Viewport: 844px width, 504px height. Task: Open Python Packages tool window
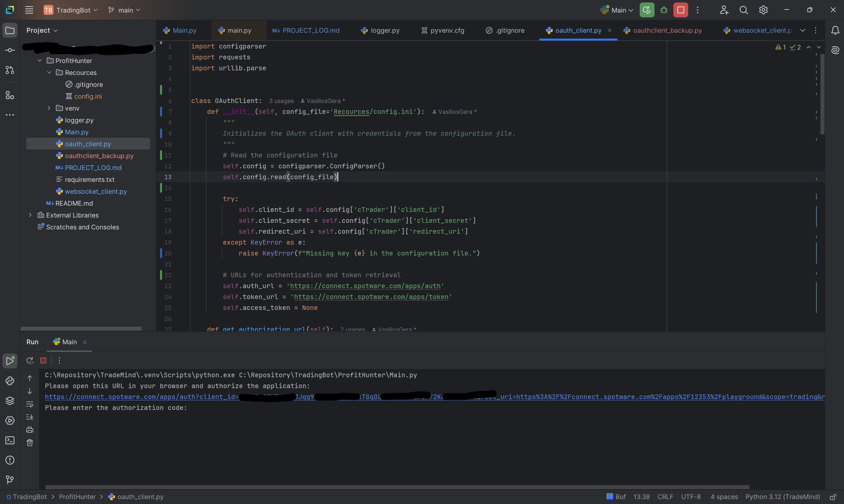10,401
